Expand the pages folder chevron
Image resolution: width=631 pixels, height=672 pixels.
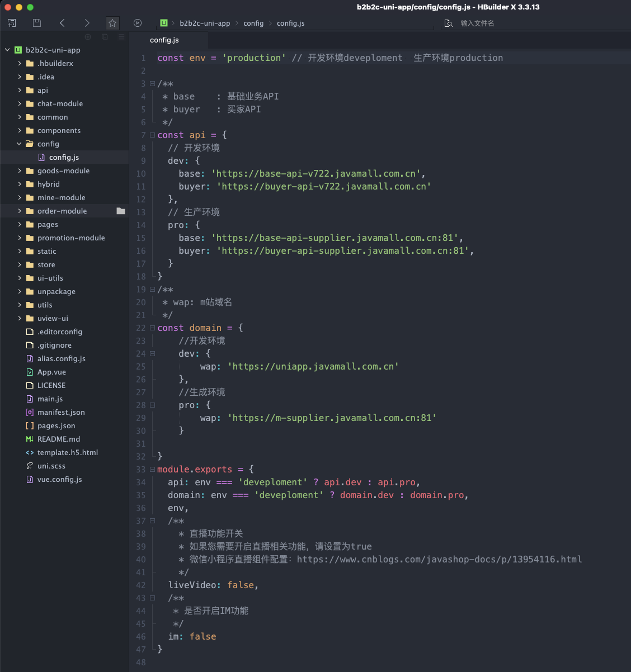click(x=20, y=224)
